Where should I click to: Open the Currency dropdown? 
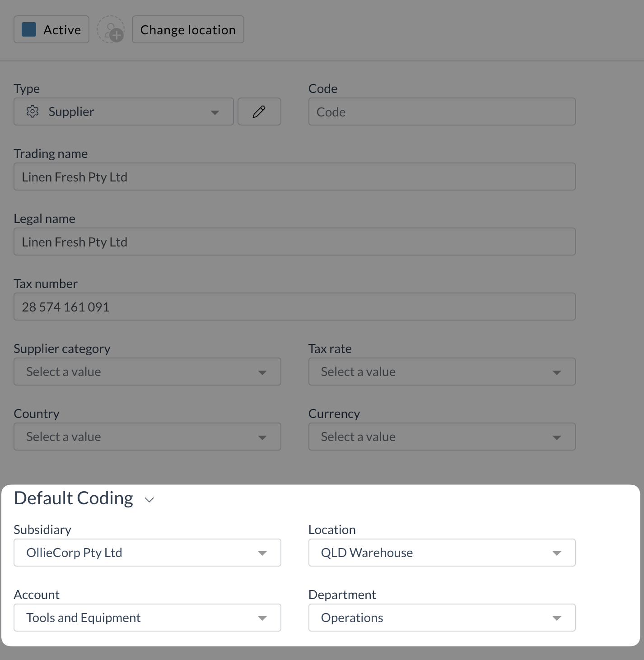coord(442,437)
